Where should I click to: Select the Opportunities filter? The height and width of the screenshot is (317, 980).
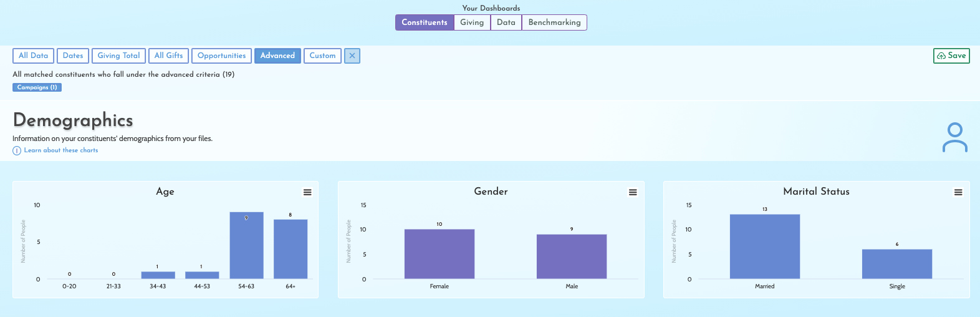point(221,56)
